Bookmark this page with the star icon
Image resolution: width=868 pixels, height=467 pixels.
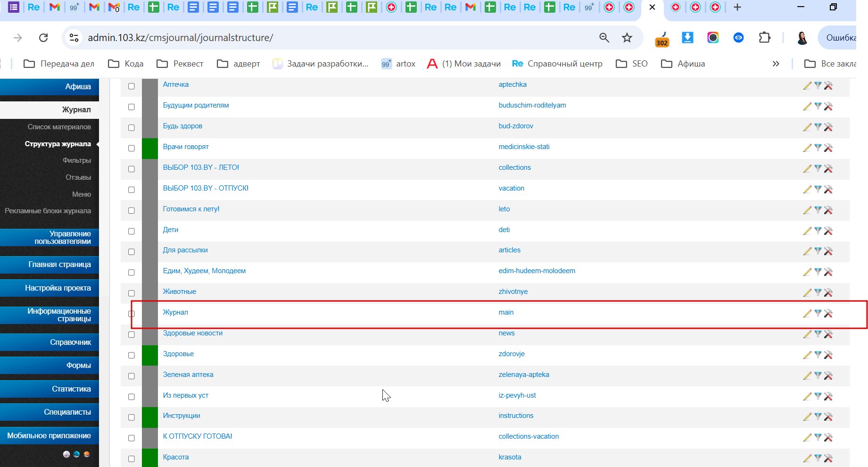[627, 38]
